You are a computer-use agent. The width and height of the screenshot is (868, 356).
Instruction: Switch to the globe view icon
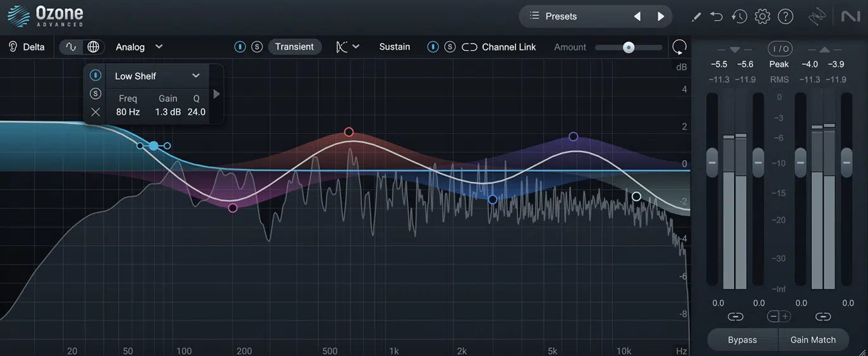click(93, 47)
